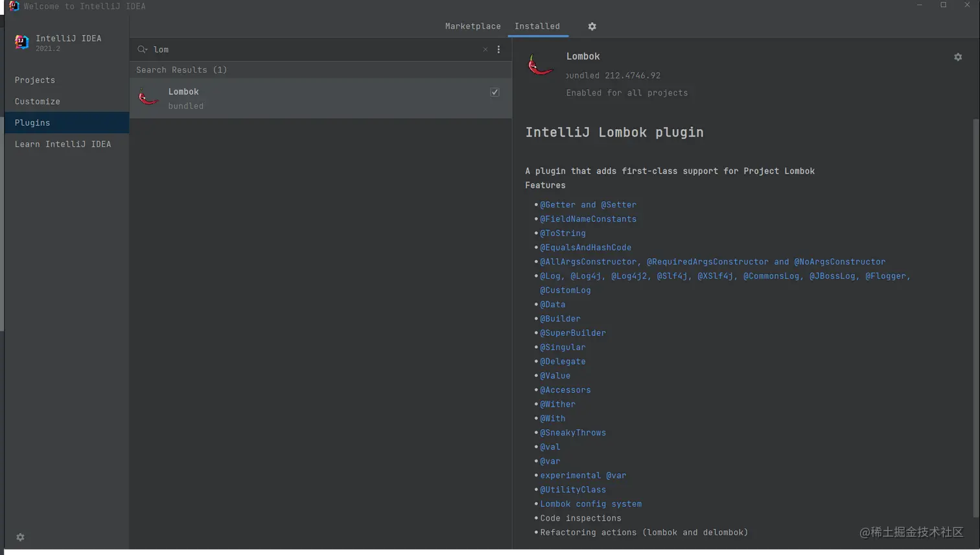
Task: Open the @ToString link
Action: tap(563, 233)
